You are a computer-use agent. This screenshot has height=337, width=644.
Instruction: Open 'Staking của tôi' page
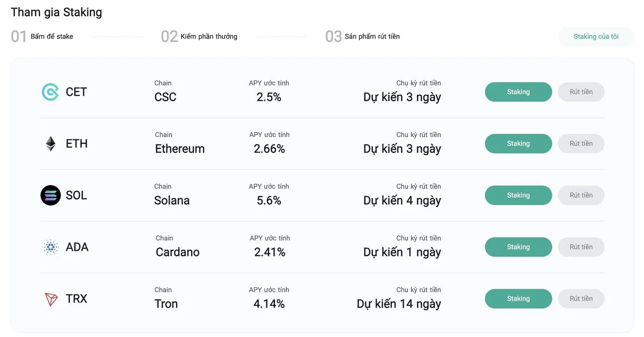click(x=596, y=37)
